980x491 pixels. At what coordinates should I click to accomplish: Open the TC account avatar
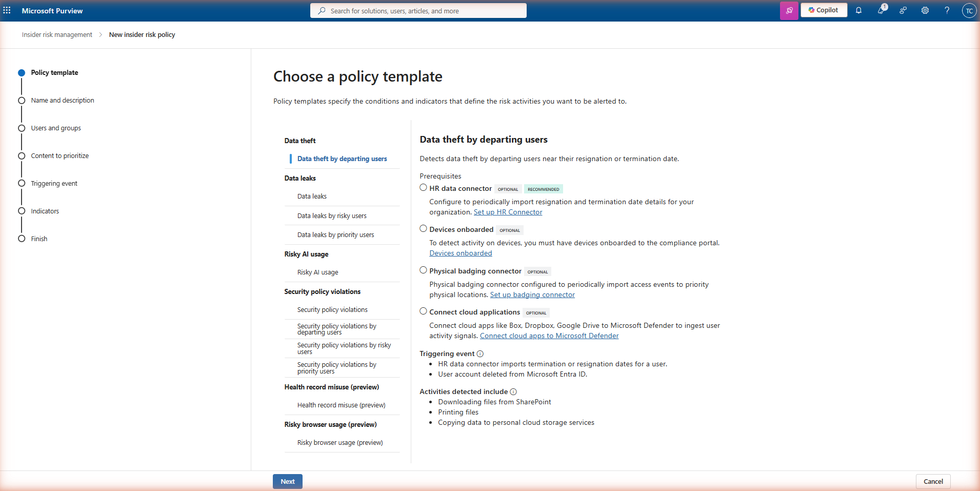(969, 10)
